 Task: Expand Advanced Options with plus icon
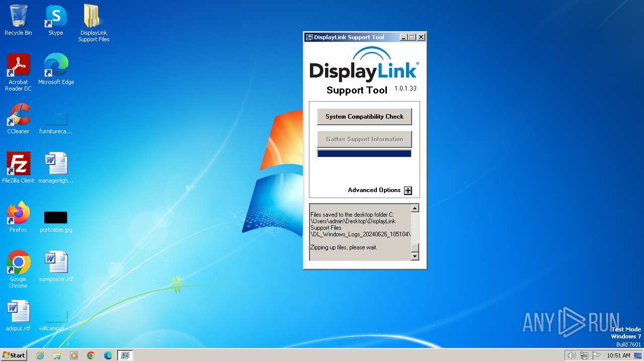(x=408, y=191)
